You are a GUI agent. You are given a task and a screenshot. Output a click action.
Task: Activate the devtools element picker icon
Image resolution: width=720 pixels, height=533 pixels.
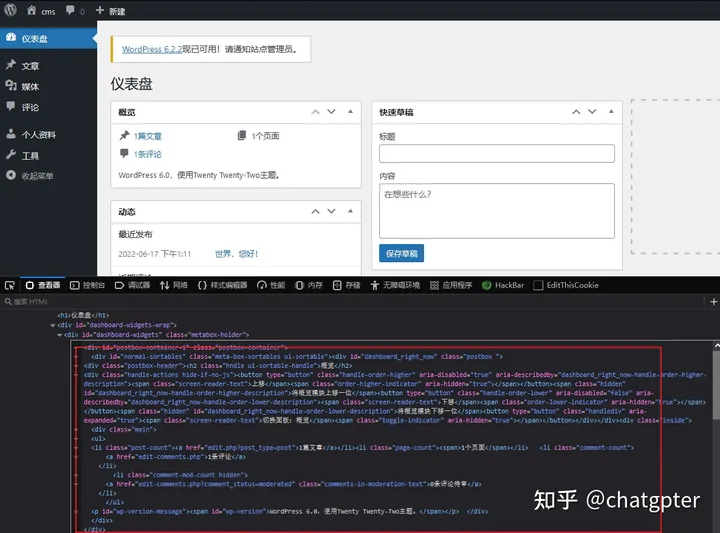coord(10,286)
